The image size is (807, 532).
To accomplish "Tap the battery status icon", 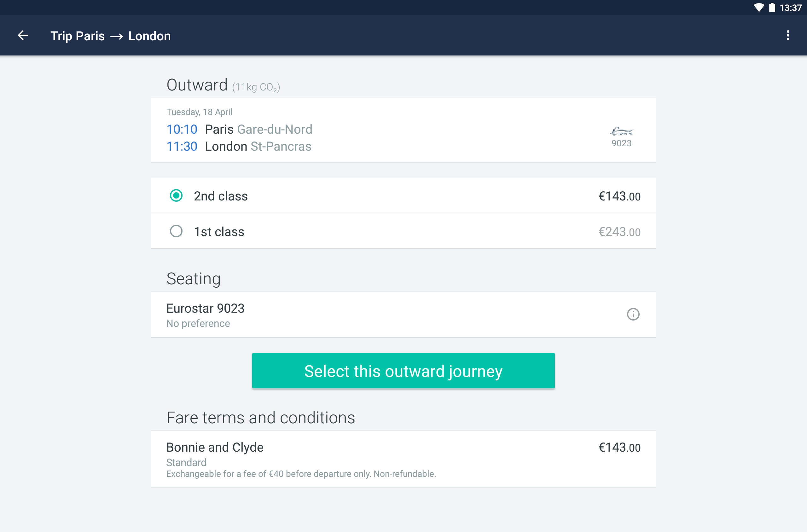I will point(772,8).
